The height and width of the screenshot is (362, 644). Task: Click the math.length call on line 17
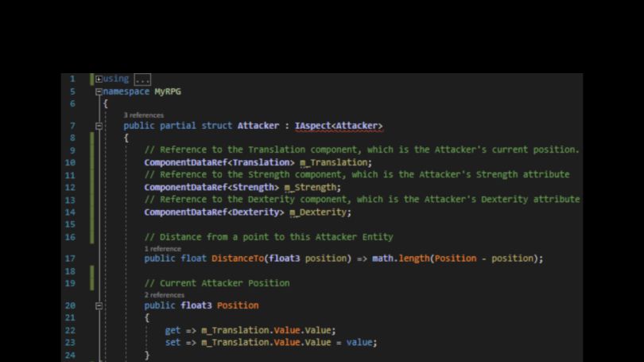(399, 259)
